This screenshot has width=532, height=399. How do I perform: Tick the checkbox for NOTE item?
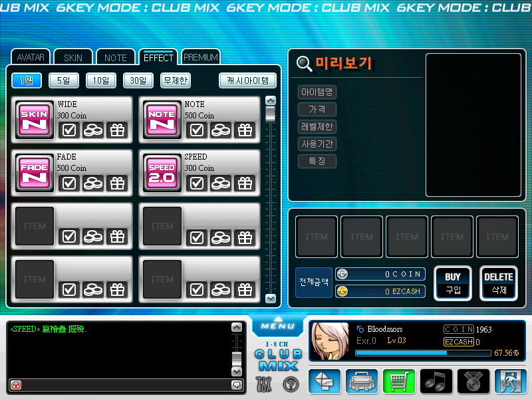click(x=197, y=130)
